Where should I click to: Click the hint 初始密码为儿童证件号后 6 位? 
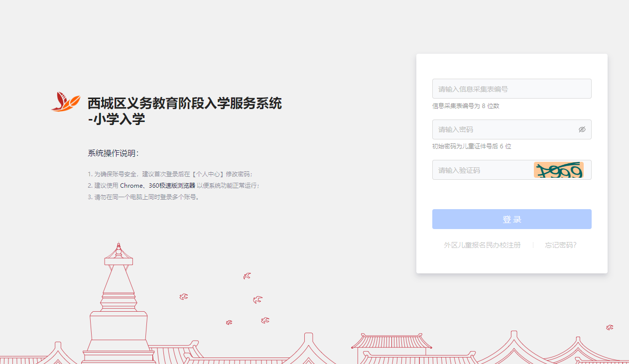472,146
